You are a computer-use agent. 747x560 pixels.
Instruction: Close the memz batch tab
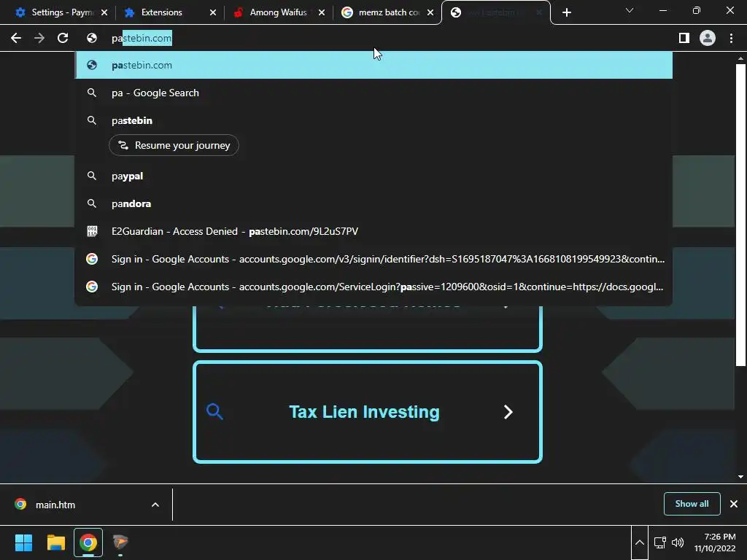coord(430,12)
